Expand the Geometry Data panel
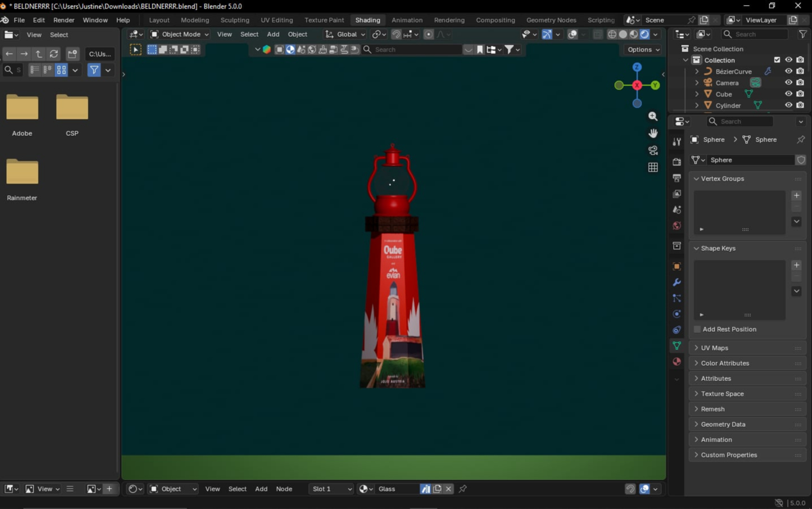 coord(747,424)
